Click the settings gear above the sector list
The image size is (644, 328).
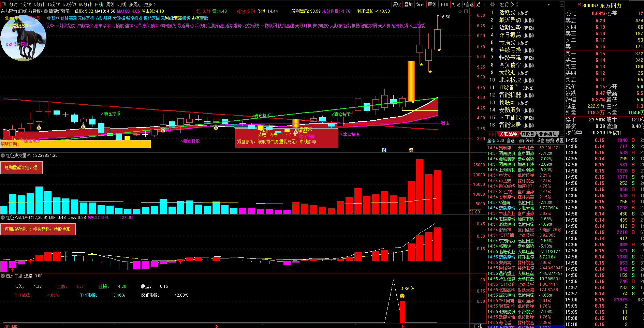[x=492, y=4]
